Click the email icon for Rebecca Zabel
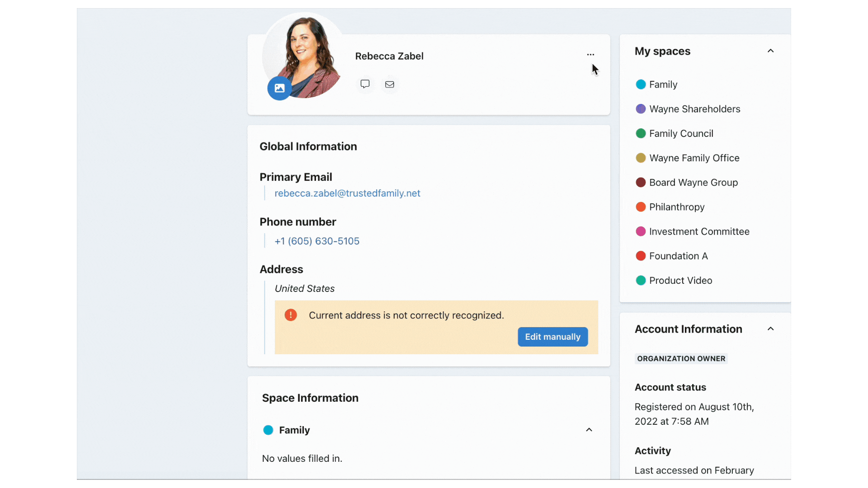This screenshot has width=868, height=488. (x=389, y=84)
